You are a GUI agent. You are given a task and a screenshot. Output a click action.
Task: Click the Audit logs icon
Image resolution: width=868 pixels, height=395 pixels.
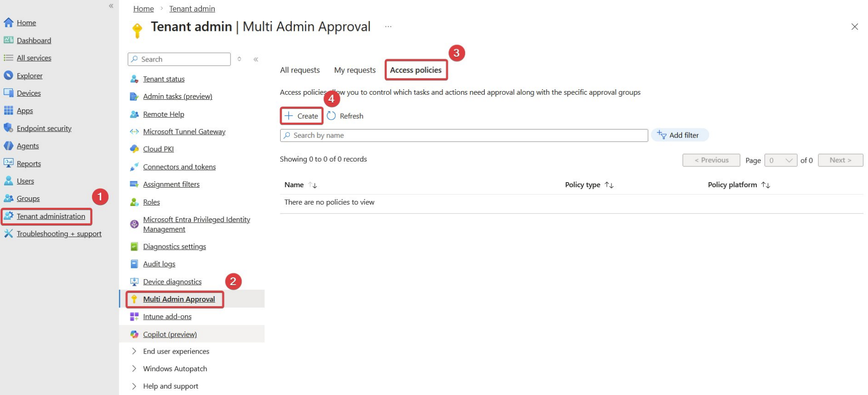point(134,264)
